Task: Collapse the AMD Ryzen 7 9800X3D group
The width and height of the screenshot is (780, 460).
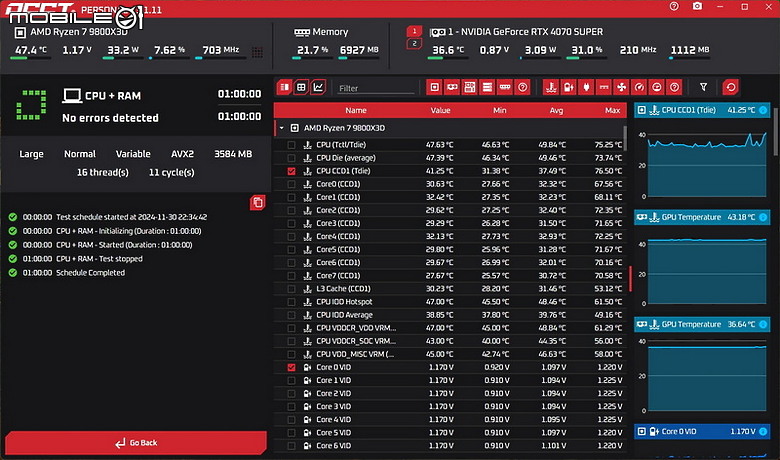Action: pyautogui.click(x=282, y=128)
